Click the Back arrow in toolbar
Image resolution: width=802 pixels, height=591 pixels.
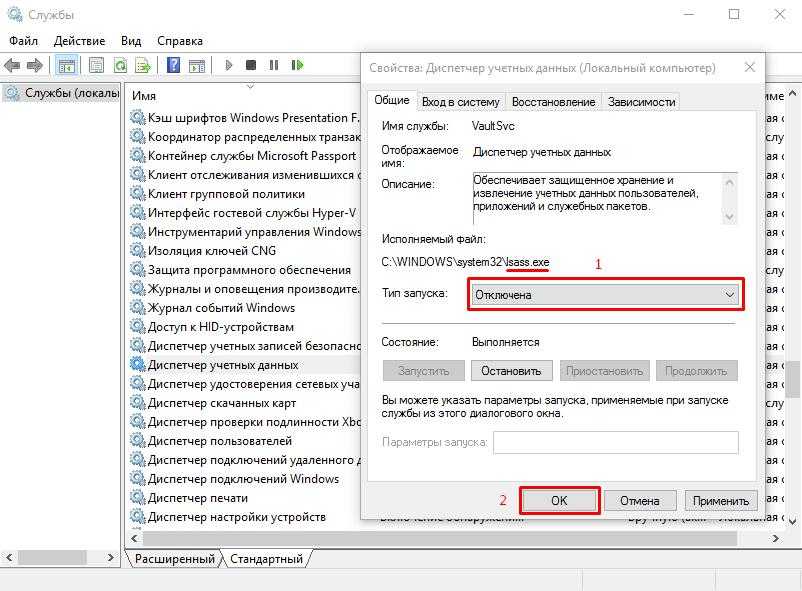tap(12, 66)
